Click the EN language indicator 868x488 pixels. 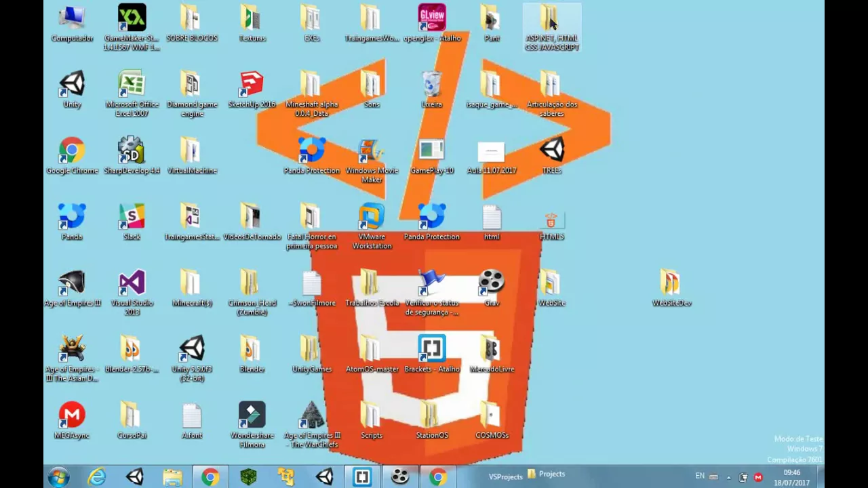[700, 476]
